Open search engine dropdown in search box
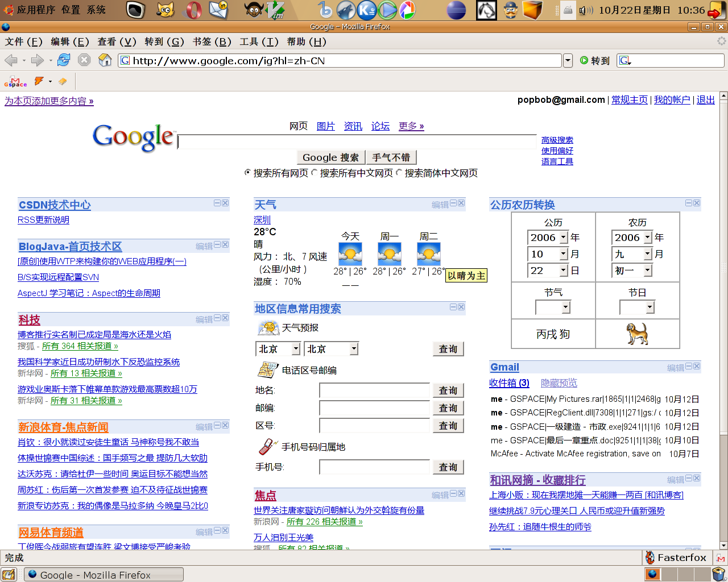This screenshot has height=582, width=728. tap(625, 60)
